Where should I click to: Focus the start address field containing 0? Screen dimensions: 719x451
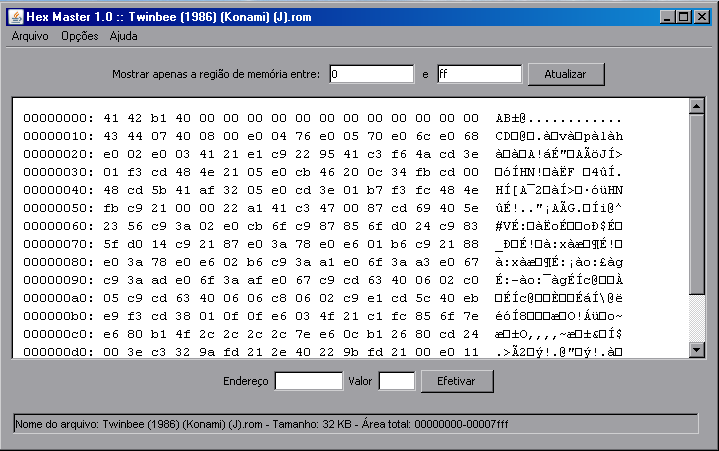pos(371,74)
